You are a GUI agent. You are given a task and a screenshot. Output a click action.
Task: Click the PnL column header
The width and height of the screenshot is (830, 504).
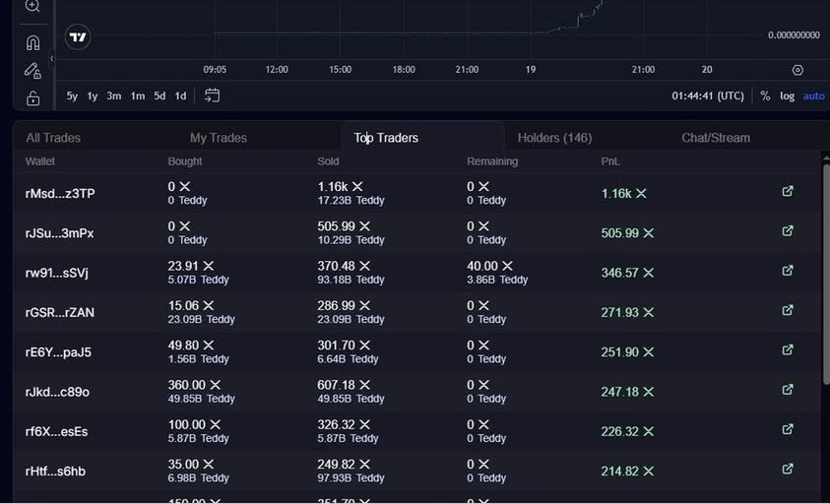coord(610,161)
